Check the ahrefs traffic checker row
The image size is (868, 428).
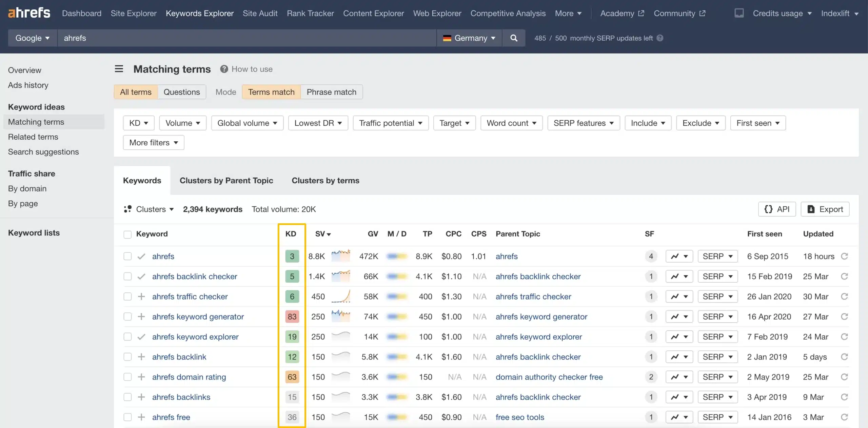[x=127, y=297]
